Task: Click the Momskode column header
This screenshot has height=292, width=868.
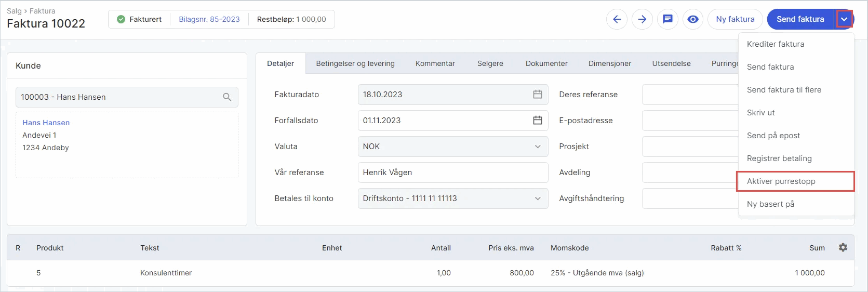Action: (x=570, y=248)
